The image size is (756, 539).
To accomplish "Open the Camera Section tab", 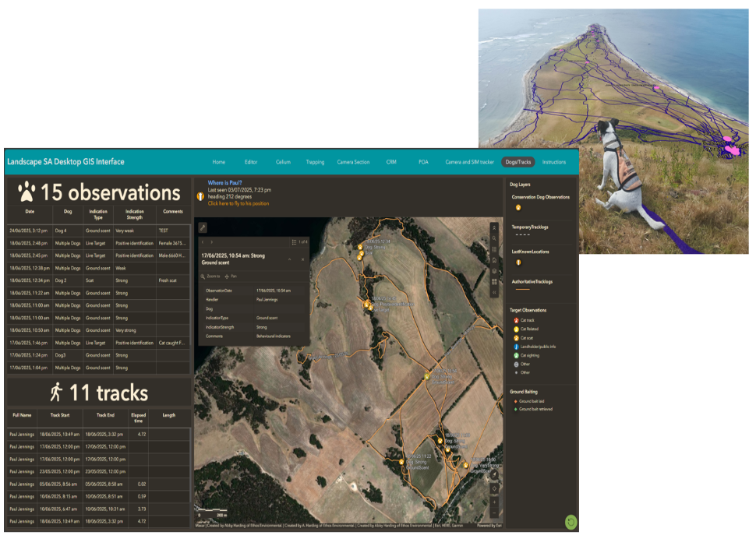I will point(353,162).
